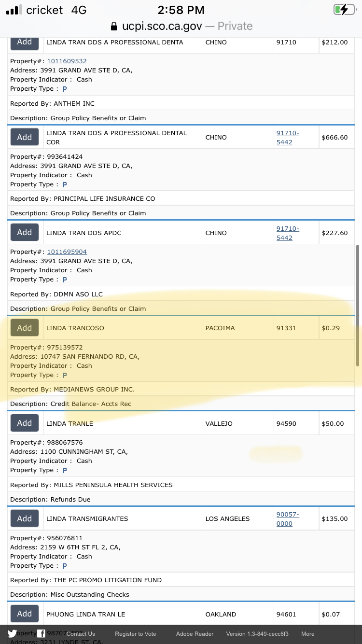This screenshot has width=362, height=644.
Task: Add the LINDA TRANCOSO property
Action: tap(25, 328)
